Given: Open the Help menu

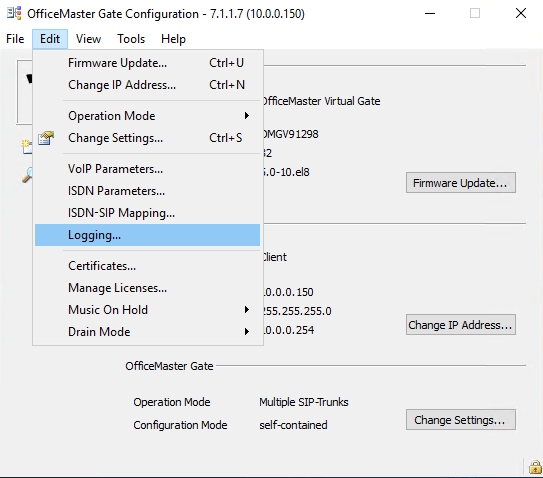Looking at the screenshot, I should [x=173, y=39].
